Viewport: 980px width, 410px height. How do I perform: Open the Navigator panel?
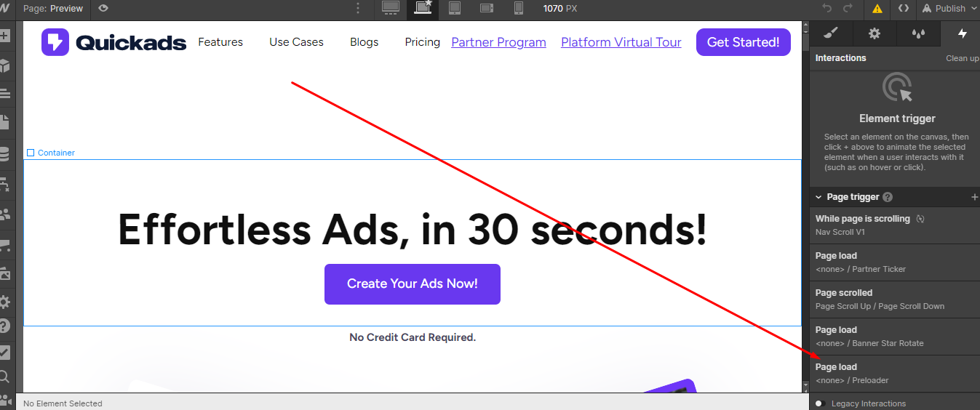[5, 94]
